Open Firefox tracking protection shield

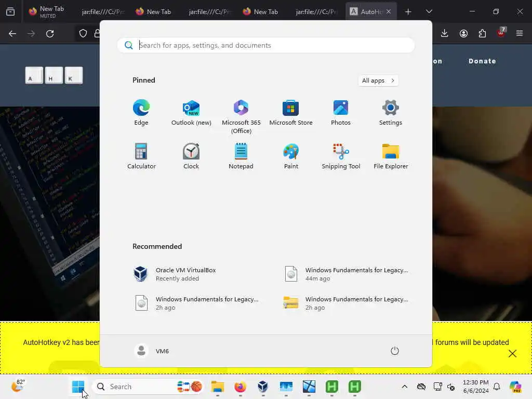click(83, 33)
